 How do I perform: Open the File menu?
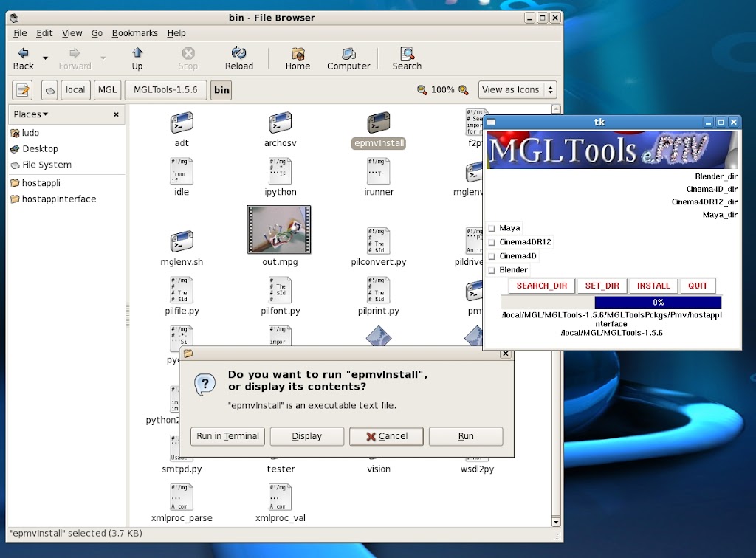(x=20, y=33)
